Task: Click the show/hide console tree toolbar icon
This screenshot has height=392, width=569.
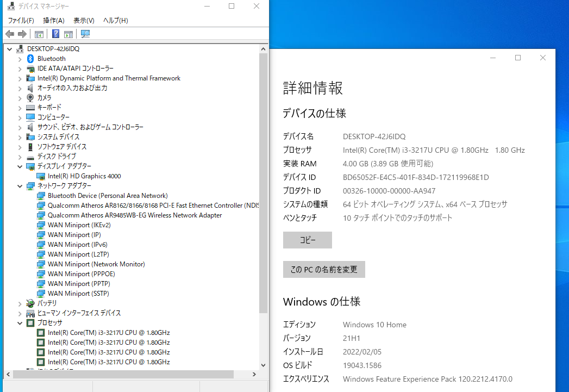Action: 39,34
